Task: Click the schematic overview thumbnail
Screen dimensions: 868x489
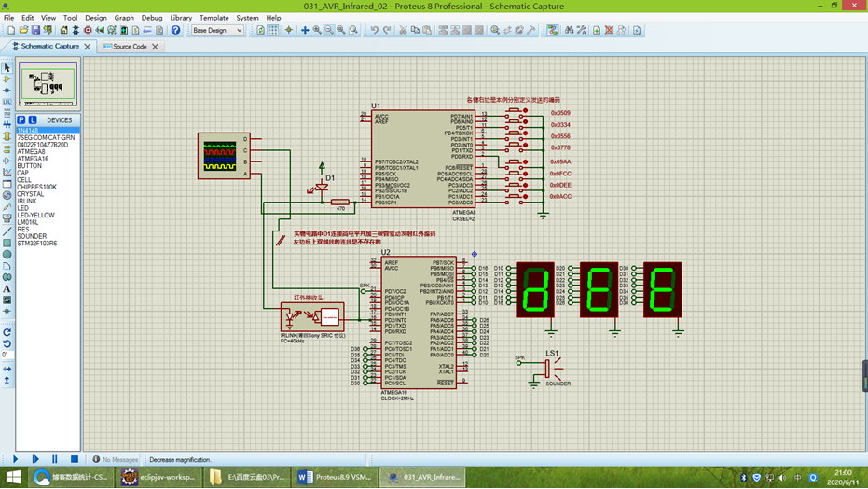Action: coord(48,82)
